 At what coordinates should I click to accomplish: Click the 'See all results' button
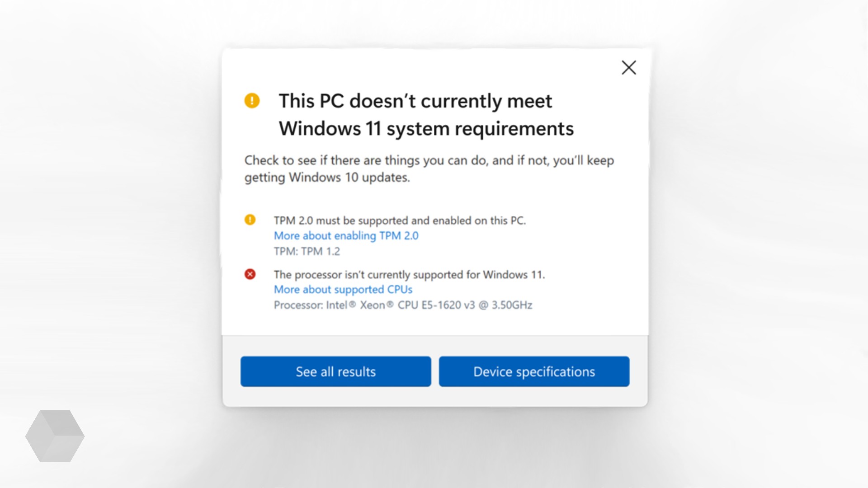[335, 371]
